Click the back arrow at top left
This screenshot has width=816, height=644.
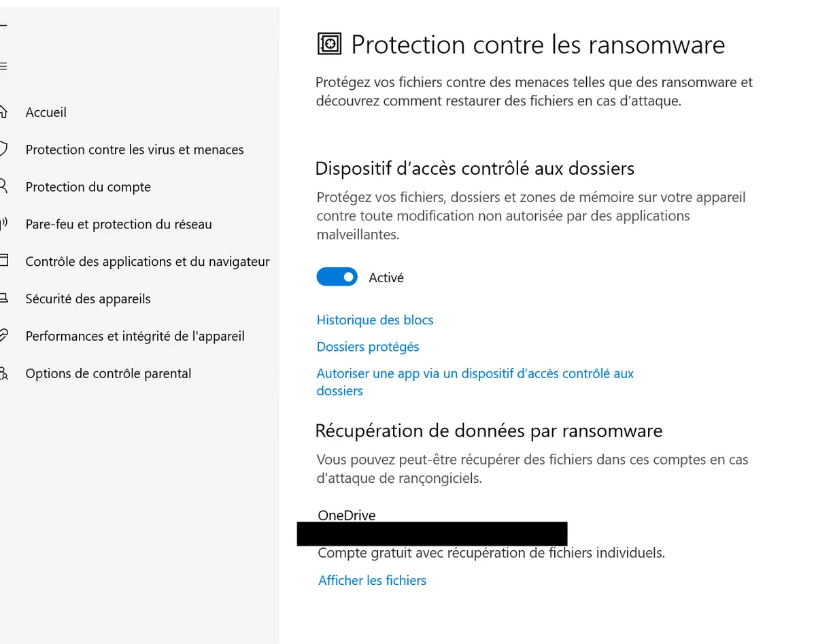[5, 24]
